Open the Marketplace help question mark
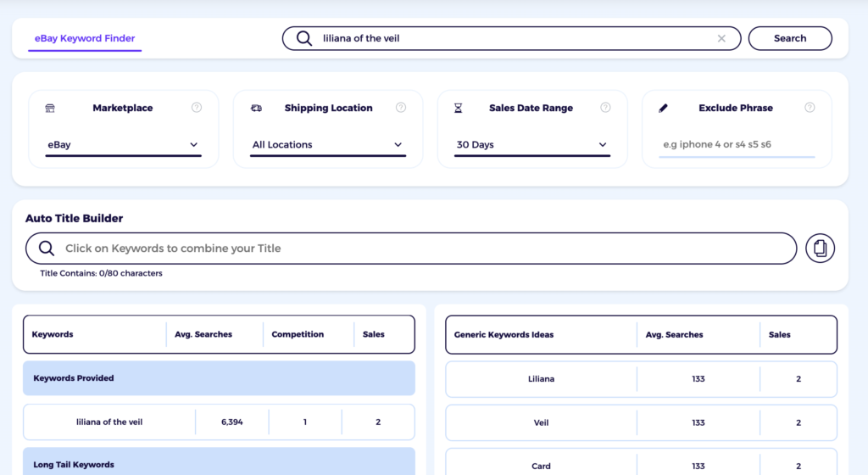 [x=197, y=108]
